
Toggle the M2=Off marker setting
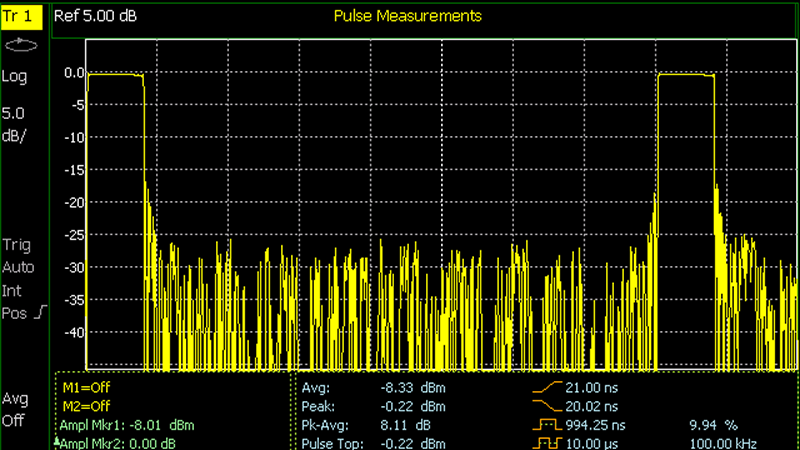(86, 407)
